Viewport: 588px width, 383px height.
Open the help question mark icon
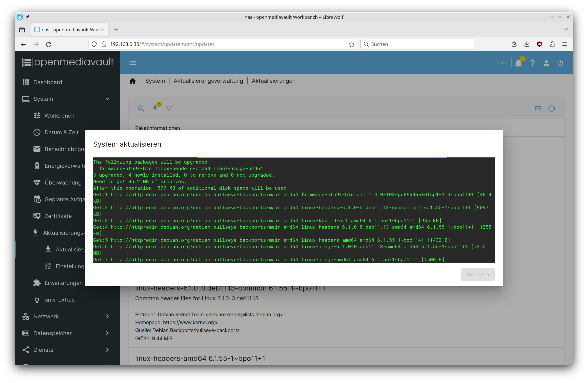[532, 63]
